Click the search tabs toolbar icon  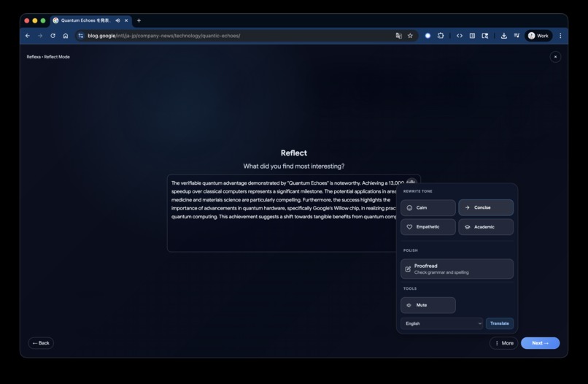(485, 36)
